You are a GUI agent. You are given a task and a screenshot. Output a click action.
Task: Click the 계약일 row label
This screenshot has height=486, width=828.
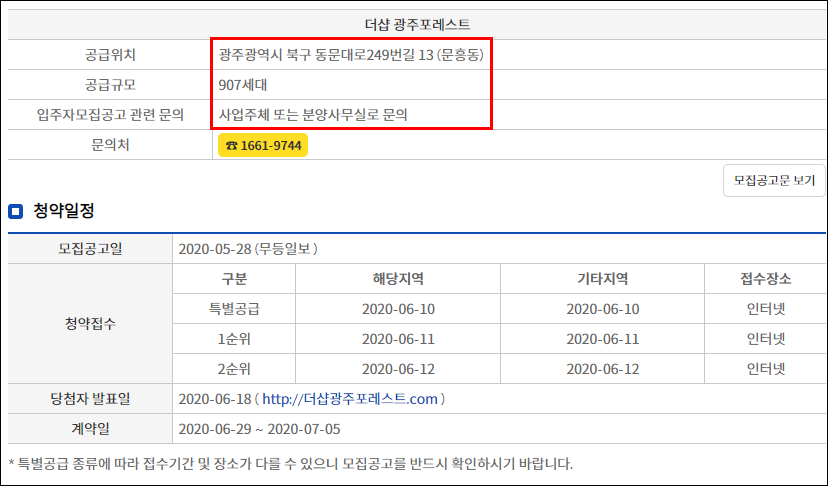coord(90,429)
